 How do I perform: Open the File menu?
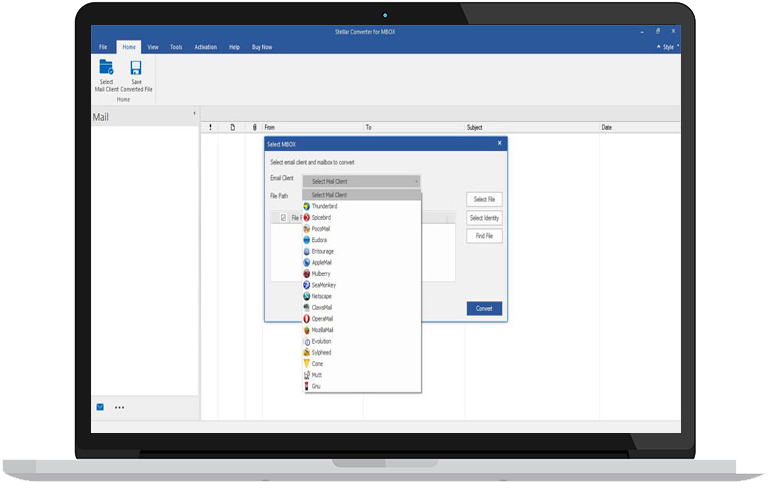pos(103,47)
